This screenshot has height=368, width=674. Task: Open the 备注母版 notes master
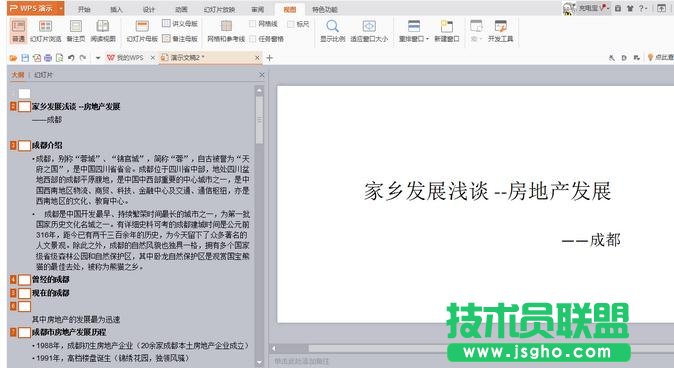pos(180,39)
